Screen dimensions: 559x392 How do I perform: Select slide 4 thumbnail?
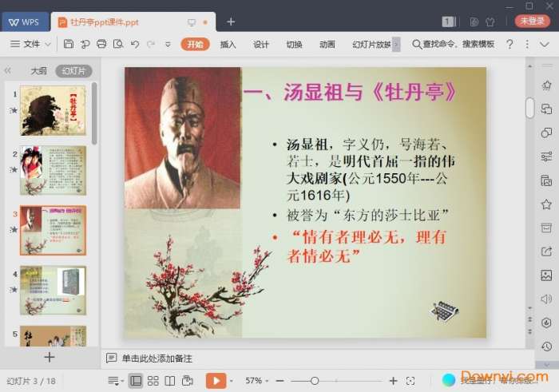click(x=54, y=290)
